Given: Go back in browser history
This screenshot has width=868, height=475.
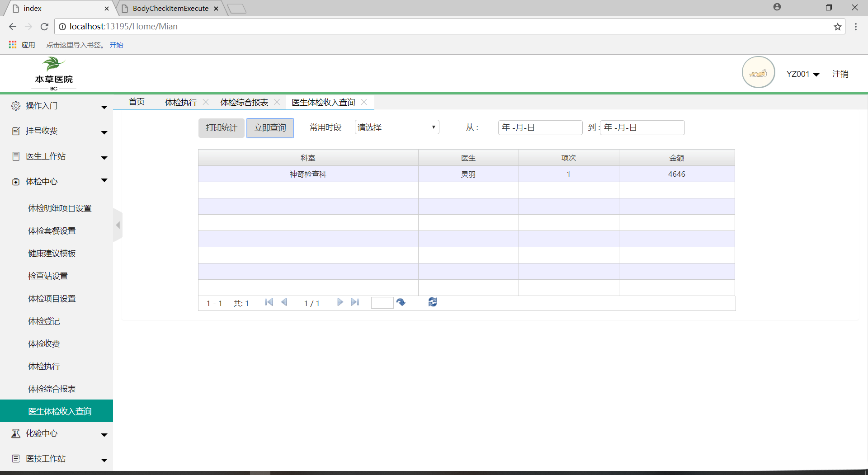Looking at the screenshot, I should pyautogui.click(x=13, y=27).
